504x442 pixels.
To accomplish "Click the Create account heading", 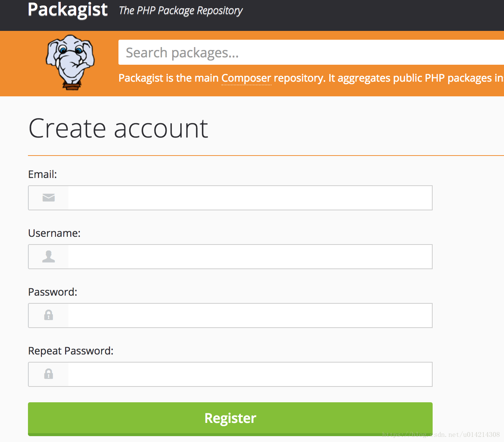I will click(x=118, y=128).
